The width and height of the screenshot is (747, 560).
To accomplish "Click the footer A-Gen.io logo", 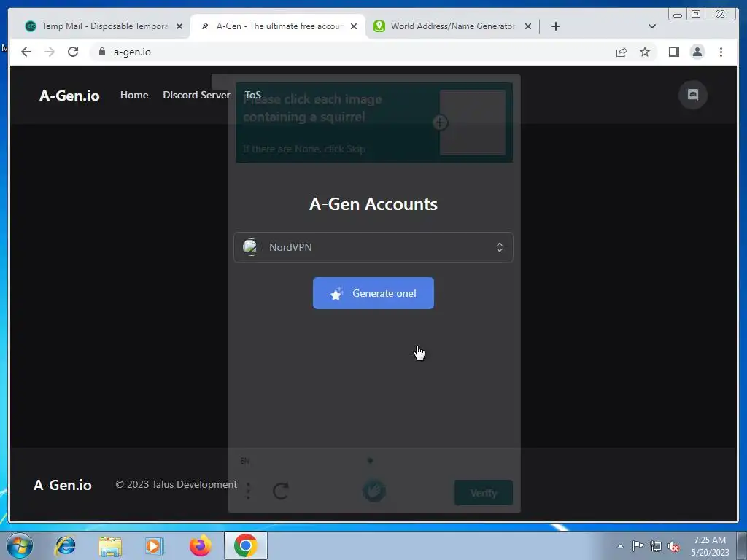I will (x=63, y=485).
